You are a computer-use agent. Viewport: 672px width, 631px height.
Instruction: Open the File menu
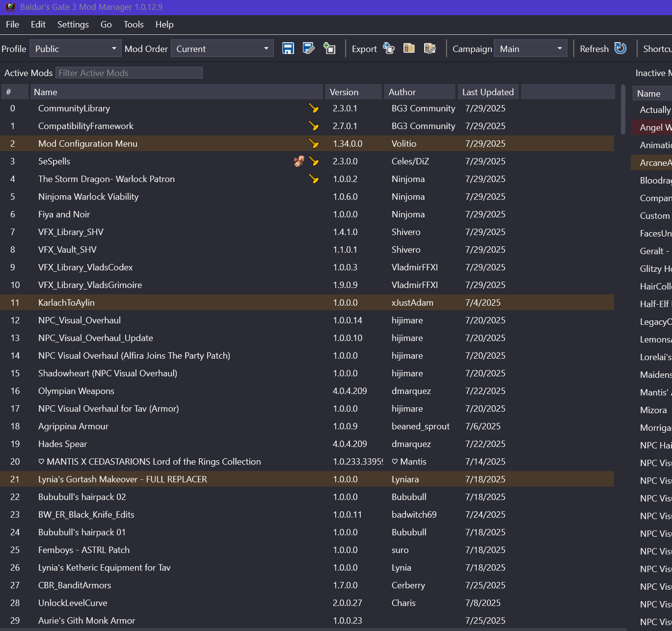(12, 25)
